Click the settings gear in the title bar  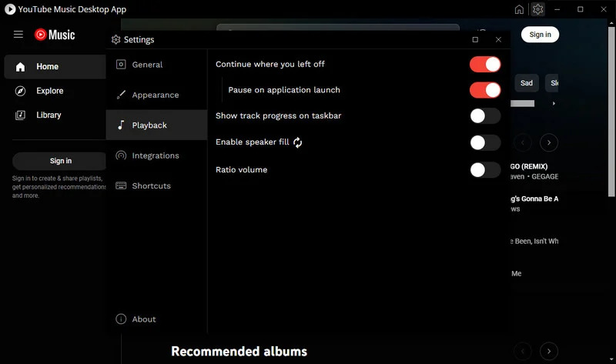[537, 9]
